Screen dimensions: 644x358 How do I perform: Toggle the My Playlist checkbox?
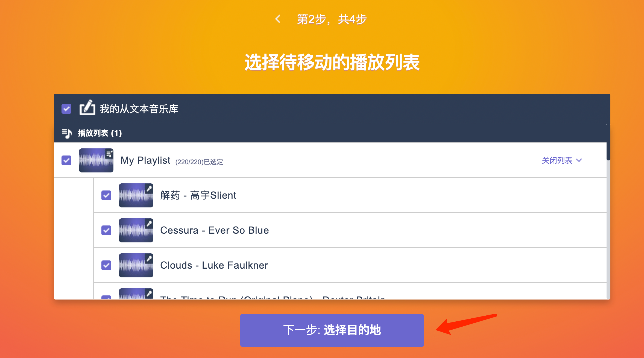(x=66, y=160)
